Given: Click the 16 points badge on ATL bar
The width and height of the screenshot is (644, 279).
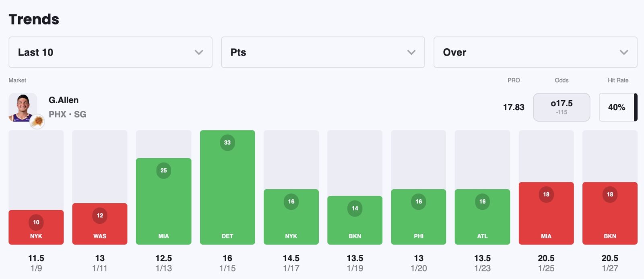Looking at the screenshot, I should tap(482, 201).
